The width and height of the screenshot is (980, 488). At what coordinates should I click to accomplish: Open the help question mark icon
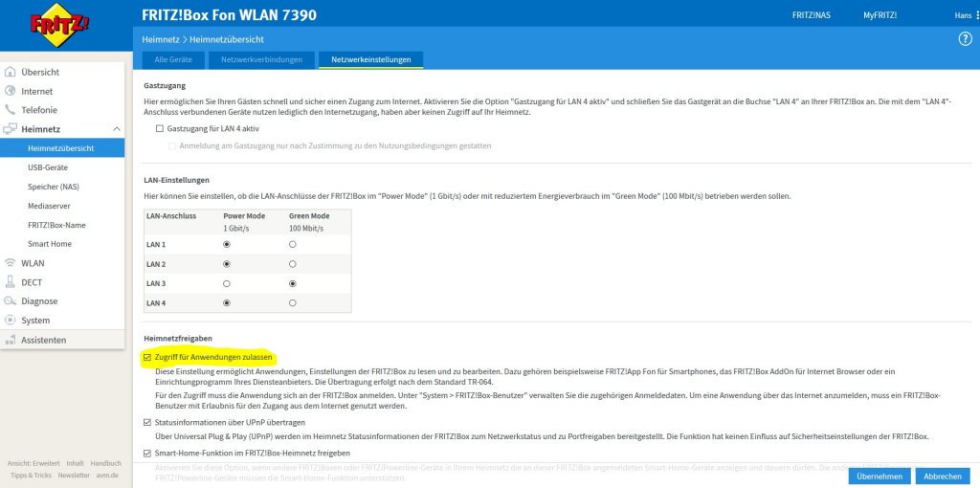coord(965,38)
